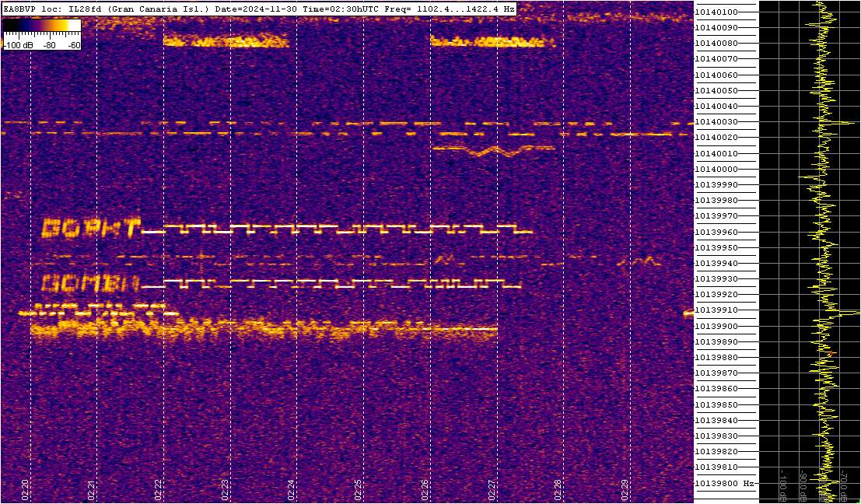
Task: Select the 02:24 time axis label
Action: click(292, 488)
